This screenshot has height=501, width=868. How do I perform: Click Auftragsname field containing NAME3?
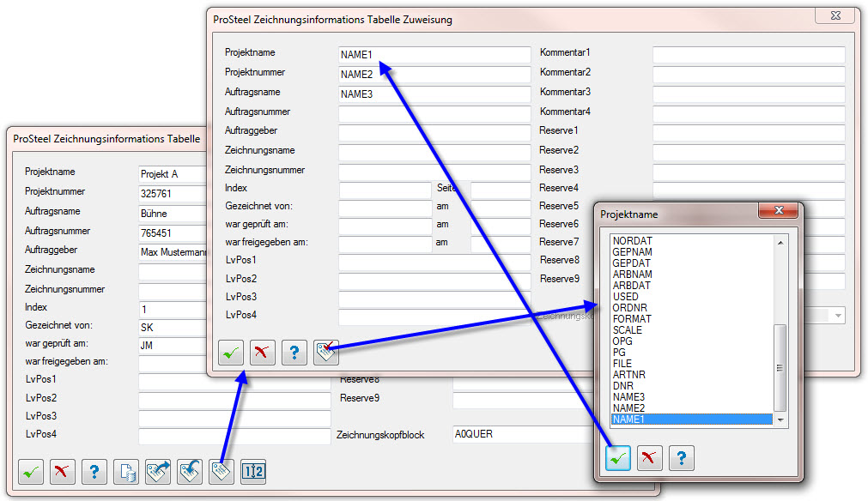(434, 94)
